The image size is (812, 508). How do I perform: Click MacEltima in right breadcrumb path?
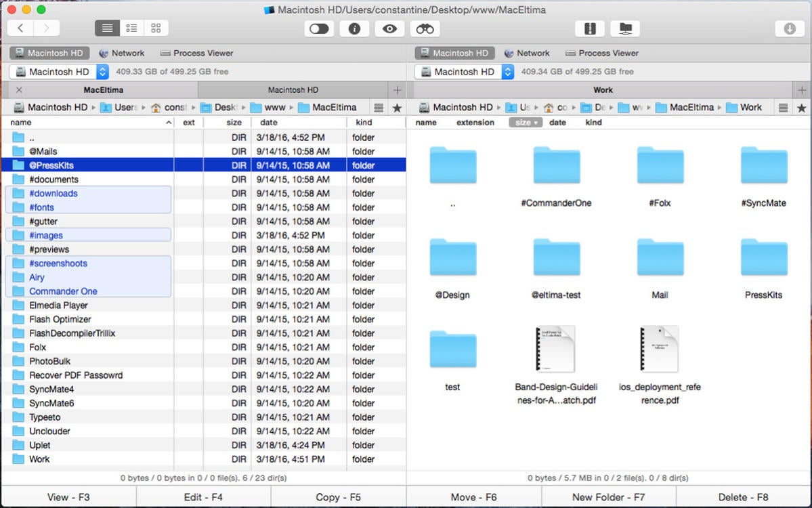coord(685,107)
